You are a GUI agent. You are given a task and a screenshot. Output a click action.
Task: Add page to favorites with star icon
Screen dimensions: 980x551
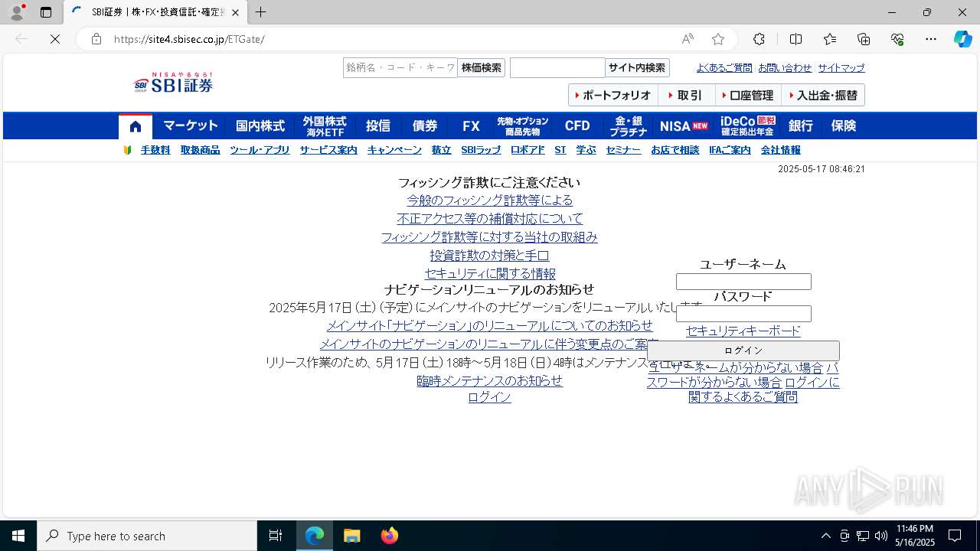pos(718,39)
